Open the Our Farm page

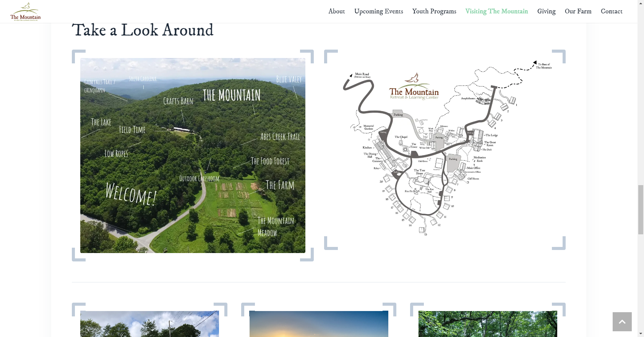coord(578,11)
